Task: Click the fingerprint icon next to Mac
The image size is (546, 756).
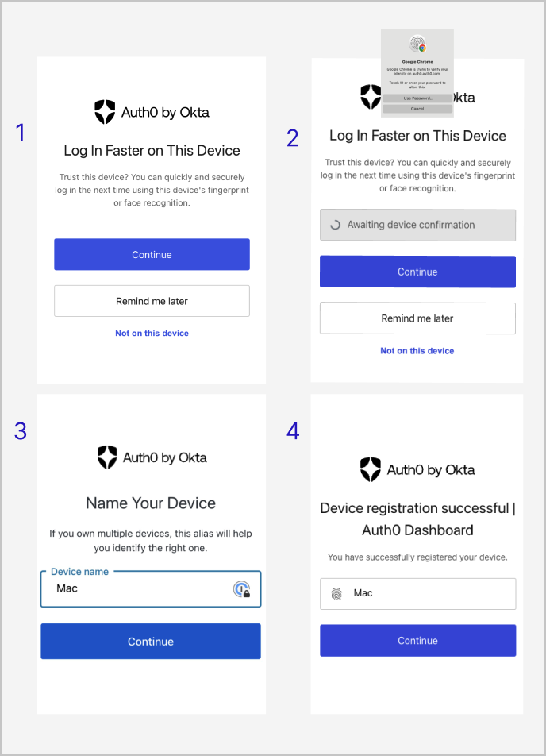Action: (336, 593)
